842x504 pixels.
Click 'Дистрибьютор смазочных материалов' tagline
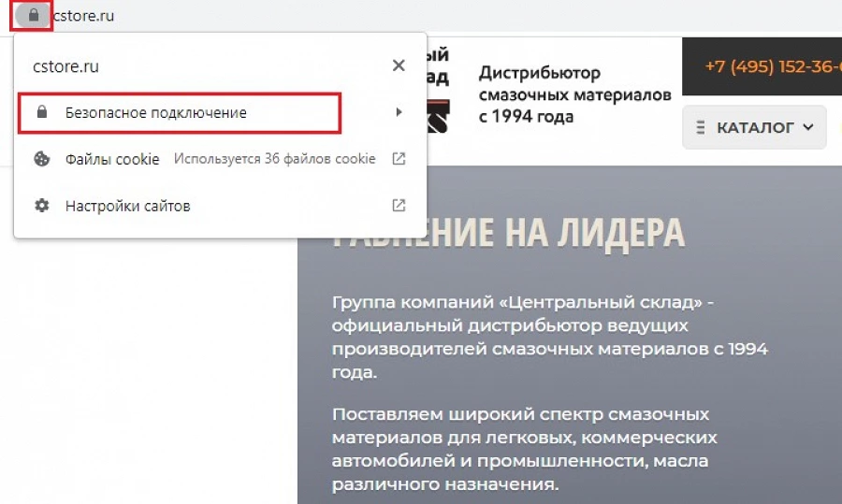pyautogui.click(x=574, y=94)
